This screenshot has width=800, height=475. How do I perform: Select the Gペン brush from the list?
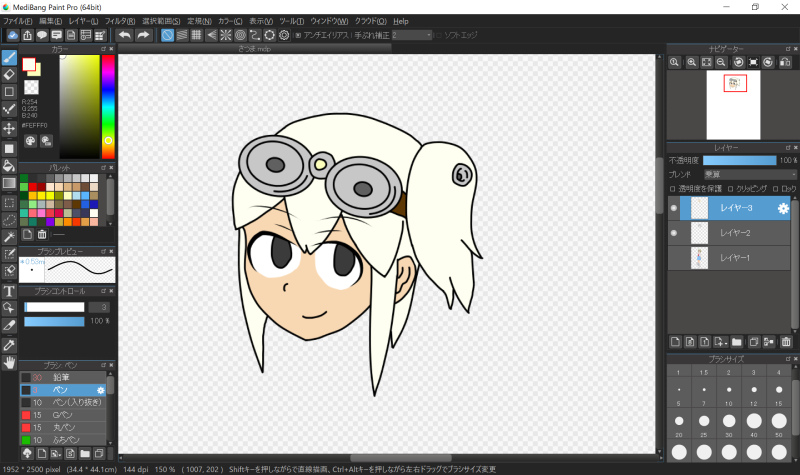click(61, 414)
